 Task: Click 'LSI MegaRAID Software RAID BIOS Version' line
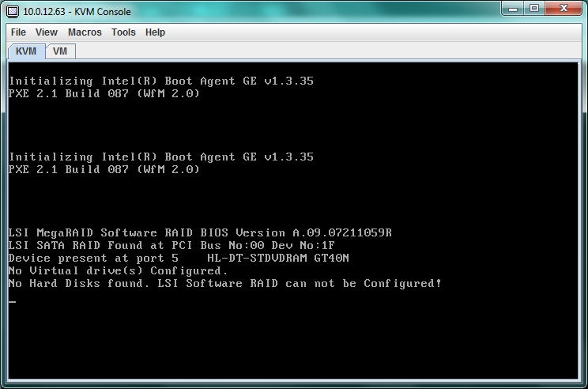pyautogui.click(x=200, y=232)
